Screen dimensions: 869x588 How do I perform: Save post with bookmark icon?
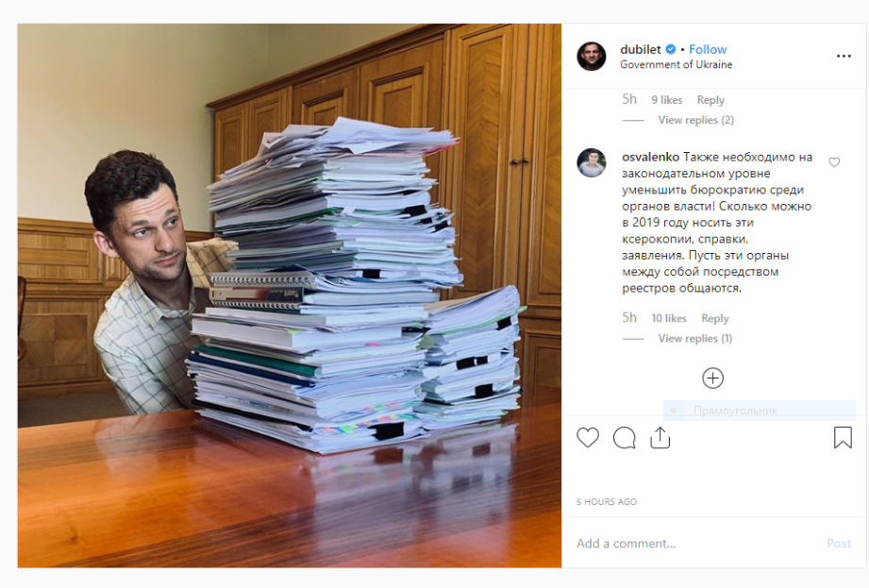(x=843, y=437)
